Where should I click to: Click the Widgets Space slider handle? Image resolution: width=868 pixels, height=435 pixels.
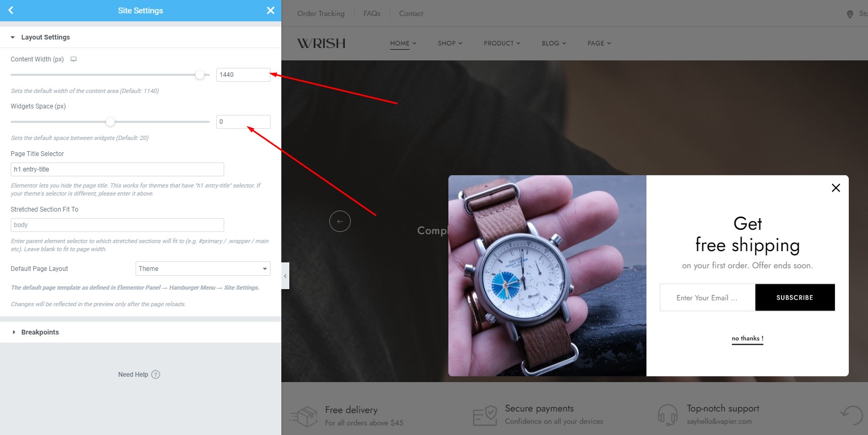(x=110, y=122)
